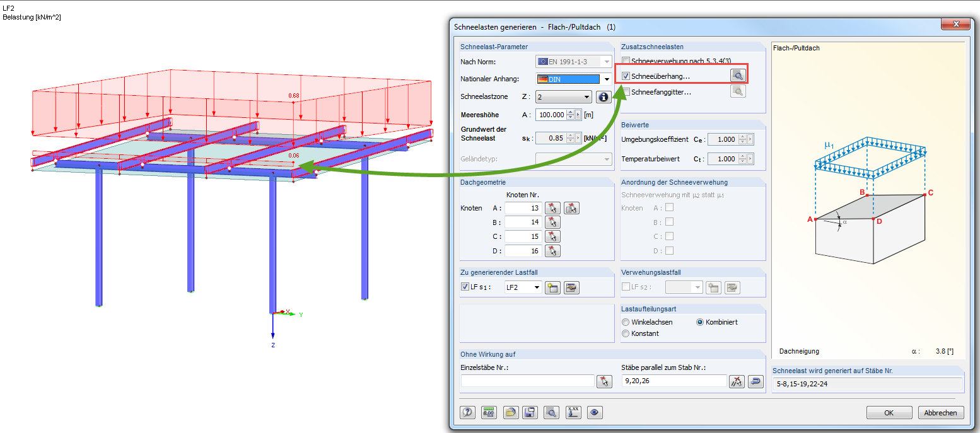The image size is (980, 433).
Task: Click disabled snow guard details icon
Action: click(738, 91)
